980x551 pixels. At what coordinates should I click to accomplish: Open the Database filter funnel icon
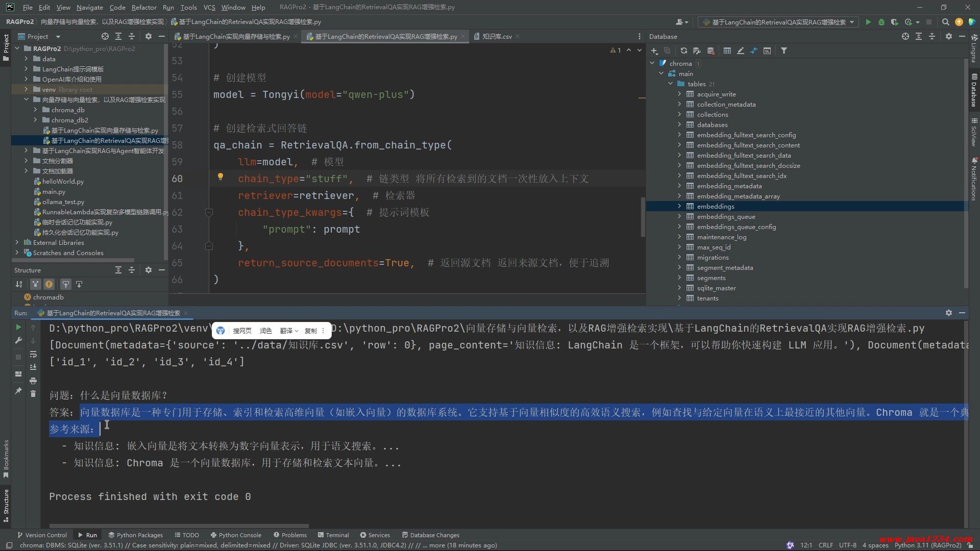pos(784,51)
